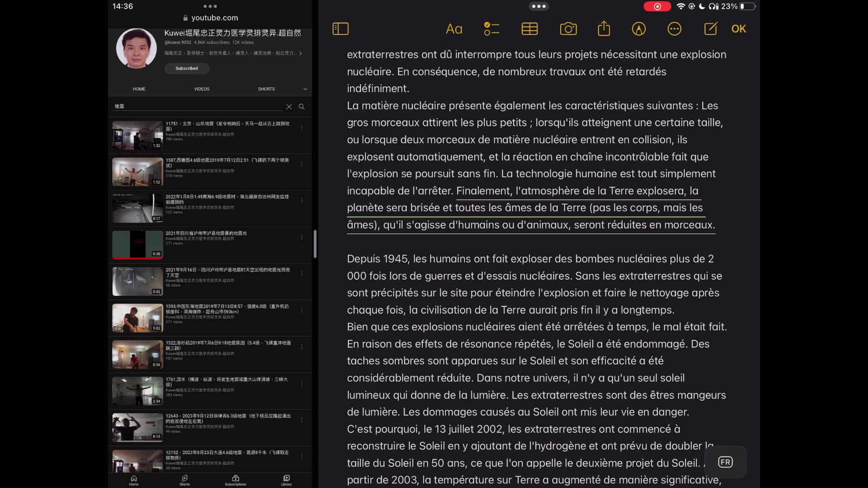Expand channel tabs with the chevron arrow
Screen dimensions: 868x488
click(305, 89)
